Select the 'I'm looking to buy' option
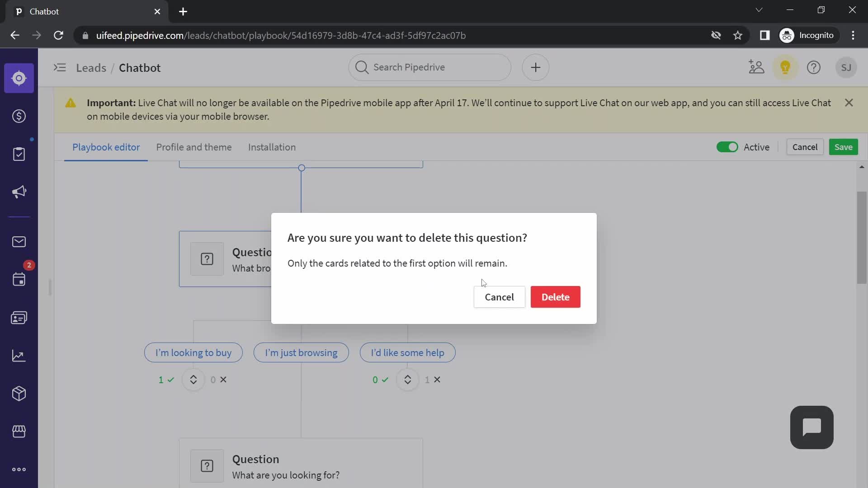Viewport: 868px width, 488px height. pos(193,352)
